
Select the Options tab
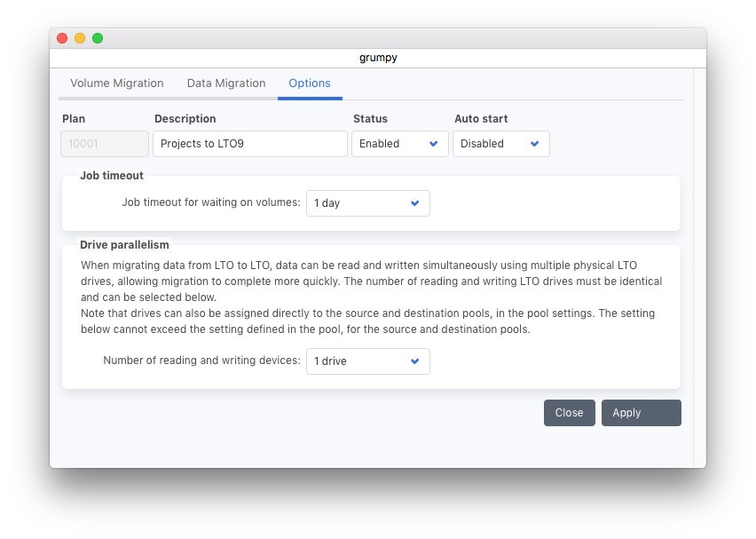coord(309,83)
